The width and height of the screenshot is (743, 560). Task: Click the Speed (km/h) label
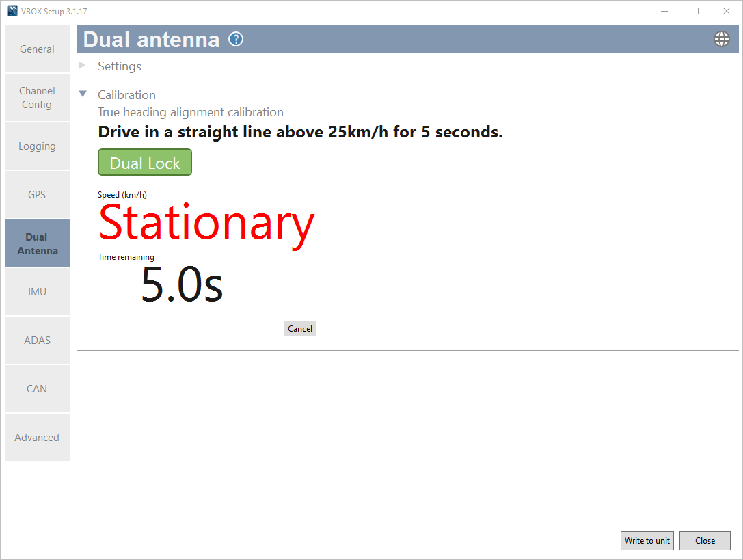122,195
